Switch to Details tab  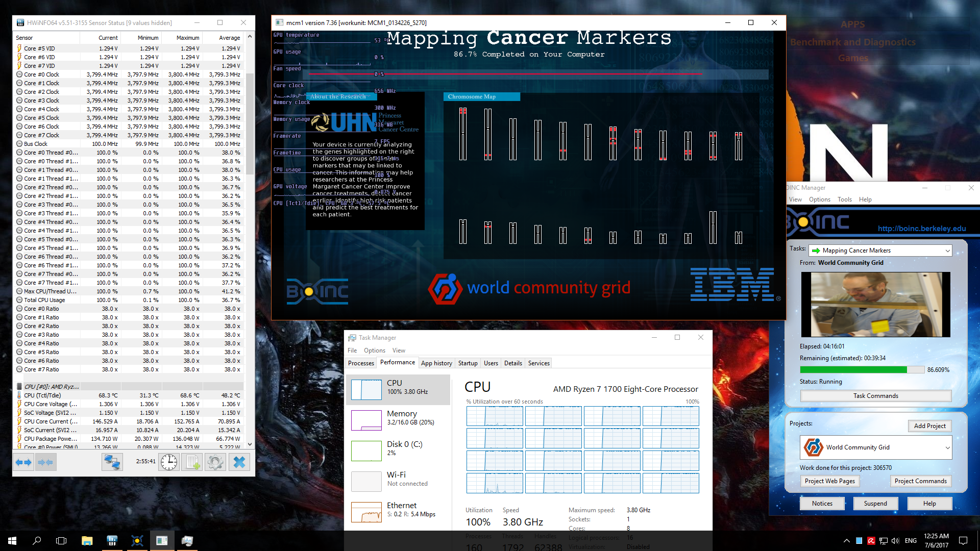513,363
